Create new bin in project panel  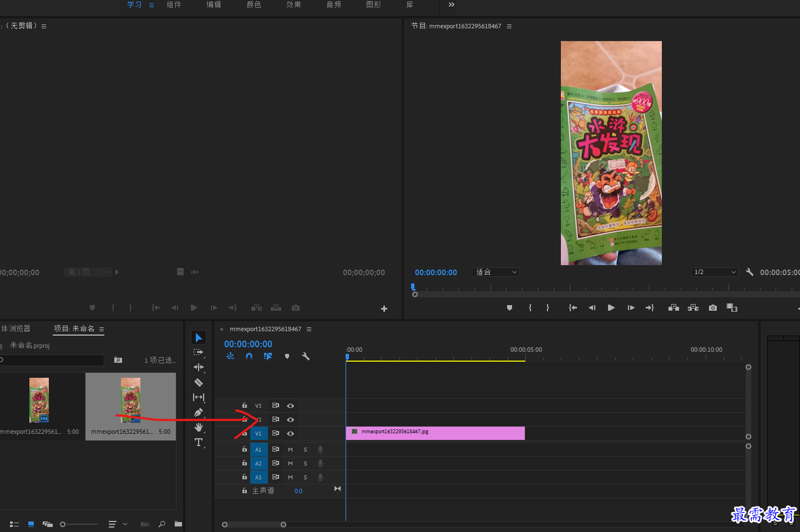point(178,524)
